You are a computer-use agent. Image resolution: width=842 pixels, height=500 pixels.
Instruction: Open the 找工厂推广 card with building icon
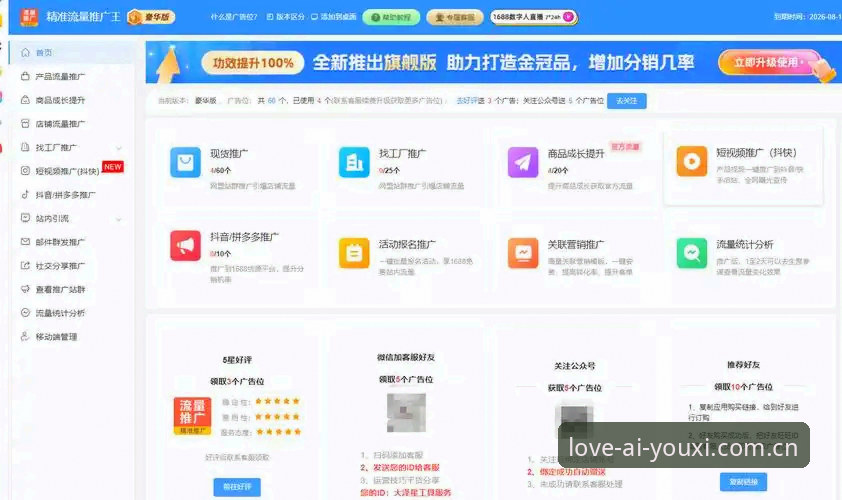coord(354,162)
